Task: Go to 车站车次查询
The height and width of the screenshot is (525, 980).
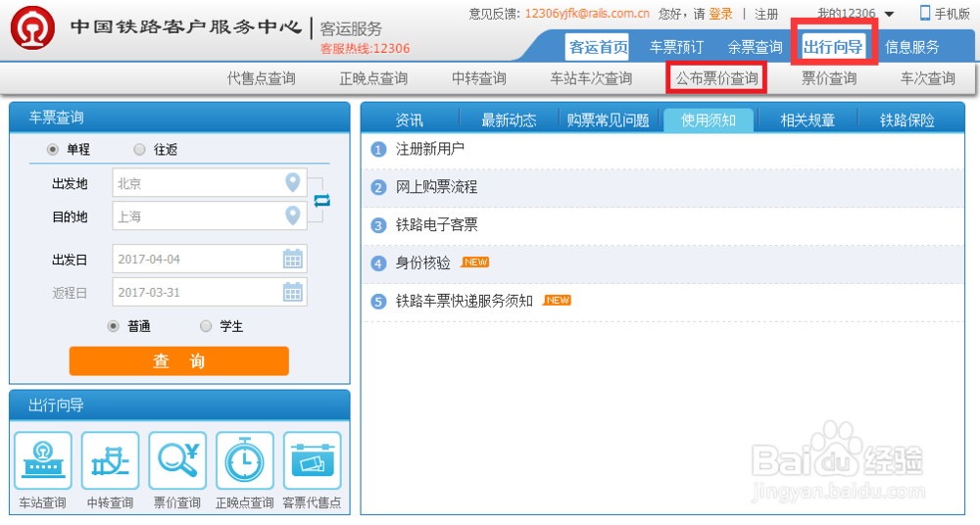Action: [x=591, y=78]
